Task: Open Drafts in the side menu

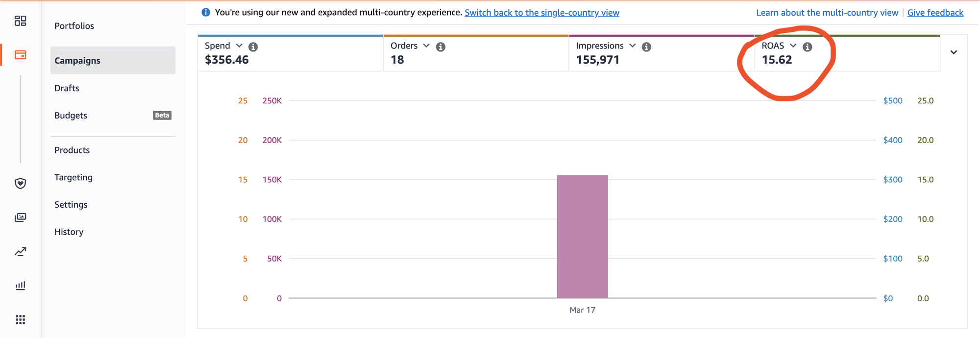Action: (67, 88)
